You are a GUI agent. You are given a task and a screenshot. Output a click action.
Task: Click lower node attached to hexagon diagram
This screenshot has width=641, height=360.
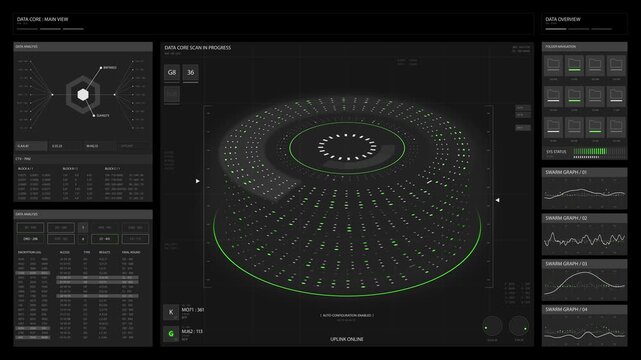[x=94, y=116]
